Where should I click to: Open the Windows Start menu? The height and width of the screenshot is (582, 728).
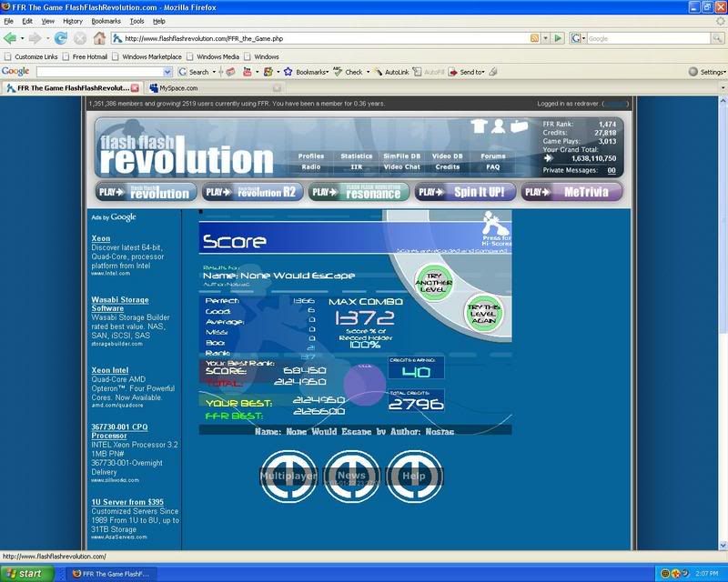click(x=25, y=574)
